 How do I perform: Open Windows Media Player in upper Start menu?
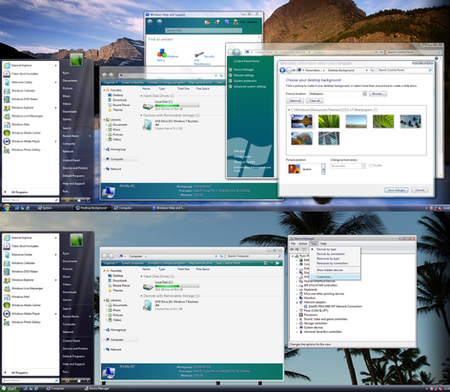tap(30, 141)
